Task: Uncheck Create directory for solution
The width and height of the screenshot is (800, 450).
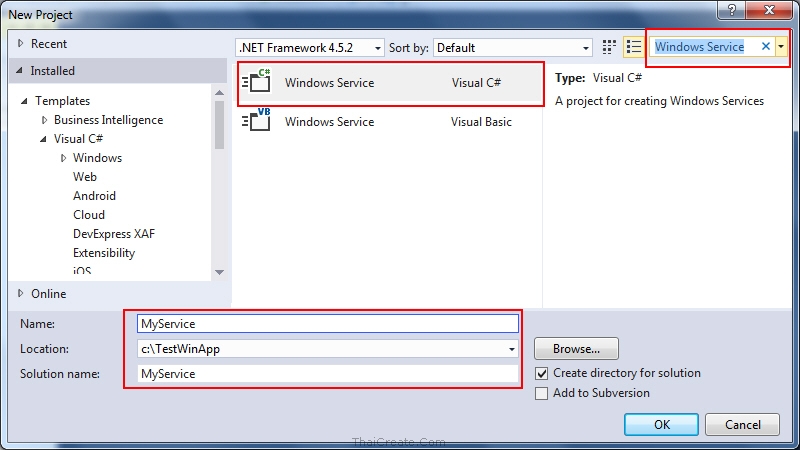Action: pyautogui.click(x=542, y=373)
